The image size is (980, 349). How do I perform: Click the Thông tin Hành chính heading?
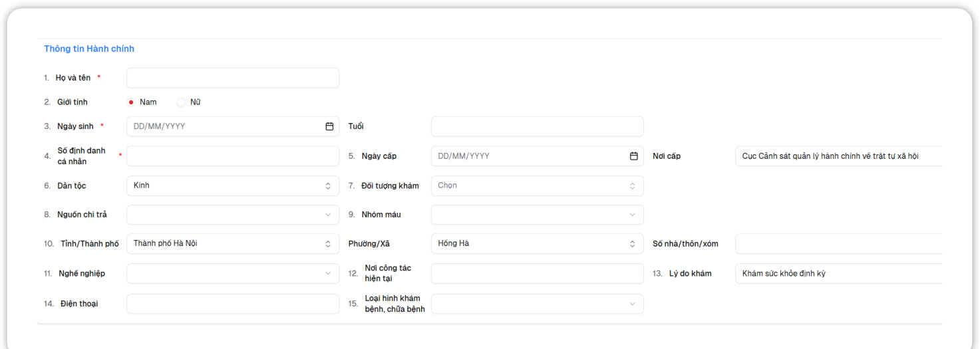89,49
